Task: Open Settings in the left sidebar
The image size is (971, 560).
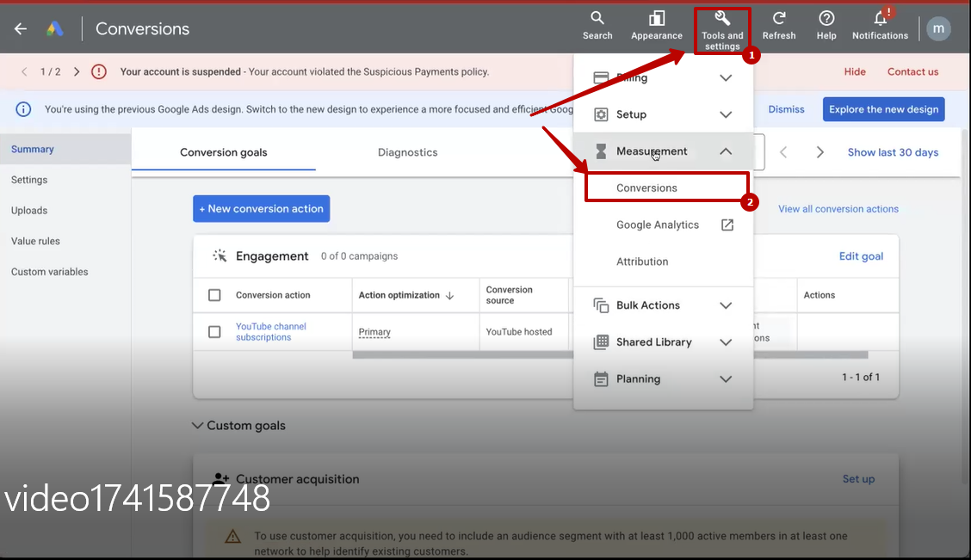Action: click(29, 180)
